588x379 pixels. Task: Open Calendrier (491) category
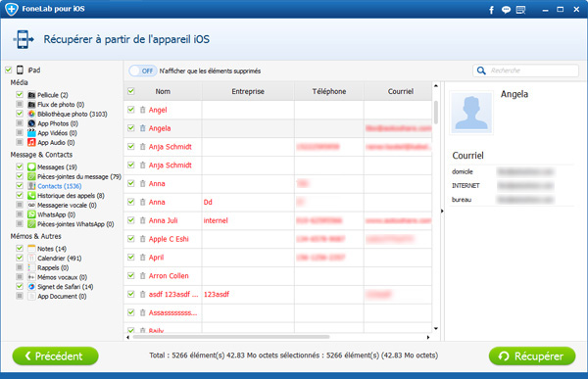point(59,259)
